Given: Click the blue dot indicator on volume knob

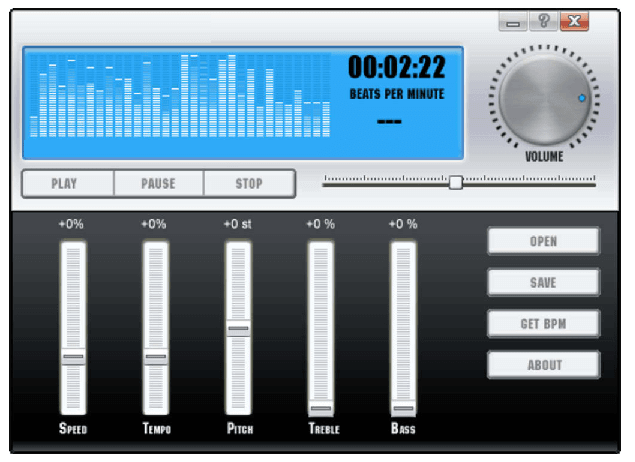Looking at the screenshot, I should click(x=582, y=98).
